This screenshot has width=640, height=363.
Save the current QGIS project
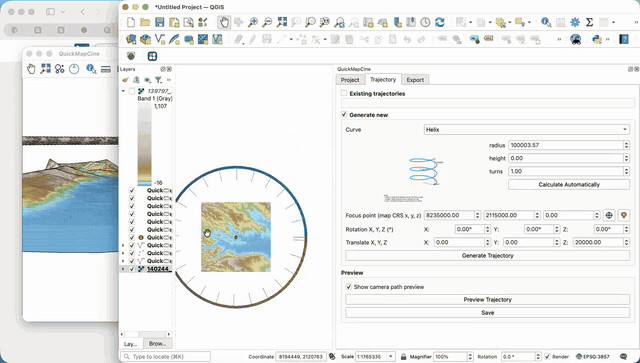coord(160,22)
